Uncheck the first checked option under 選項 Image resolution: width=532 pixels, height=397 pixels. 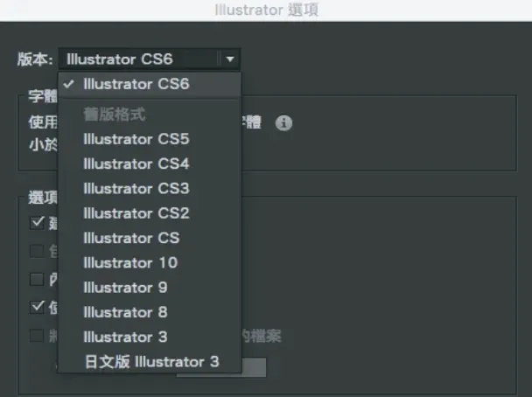[37, 222]
